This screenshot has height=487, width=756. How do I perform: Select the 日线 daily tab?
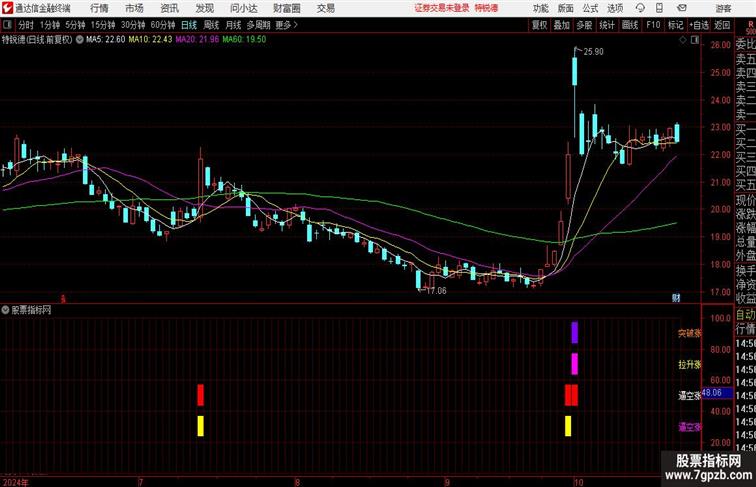[189, 25]
